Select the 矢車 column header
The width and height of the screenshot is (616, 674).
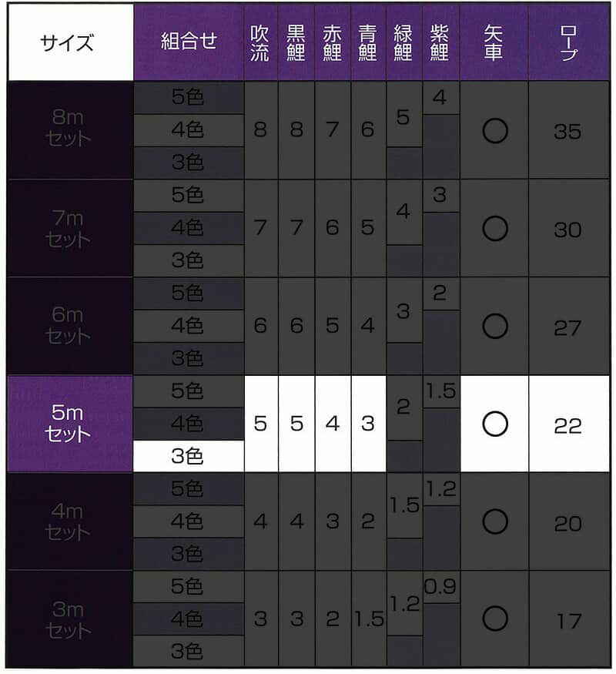pyautogui.click(x=494, y=42)
